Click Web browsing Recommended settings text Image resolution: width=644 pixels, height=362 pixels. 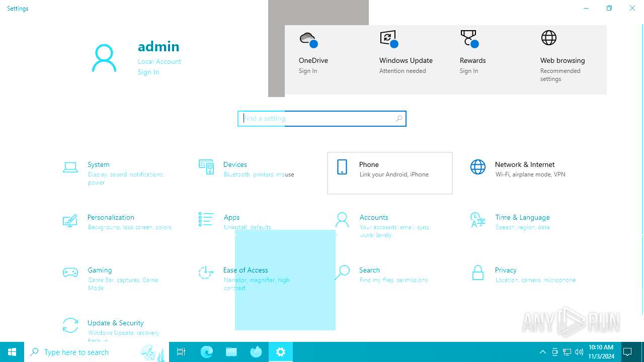point(560,75)
